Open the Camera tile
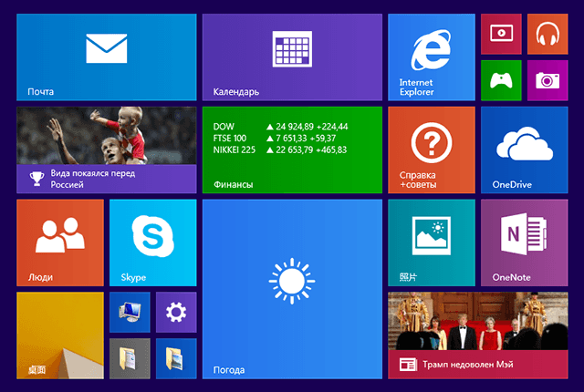 (547, 80)
